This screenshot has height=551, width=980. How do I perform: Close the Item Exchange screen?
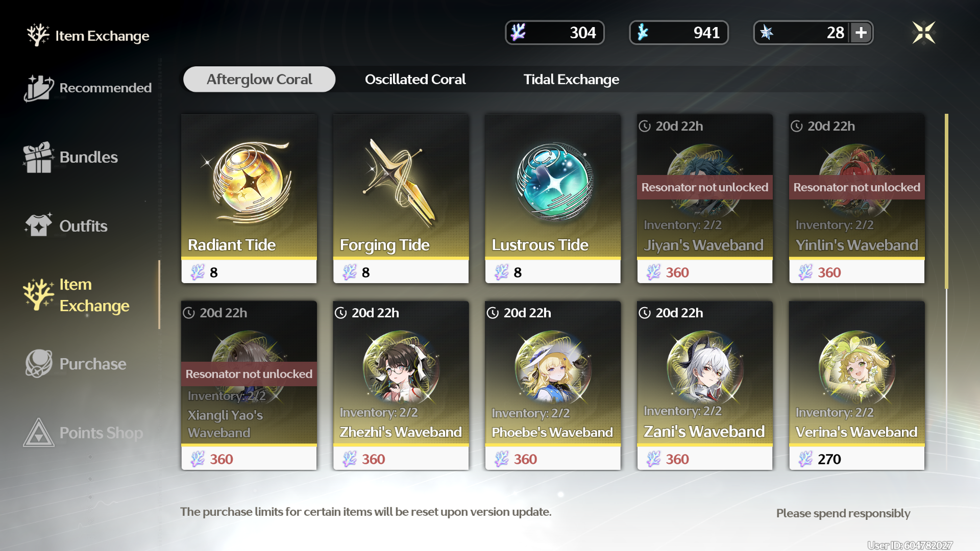coord(924,33)
